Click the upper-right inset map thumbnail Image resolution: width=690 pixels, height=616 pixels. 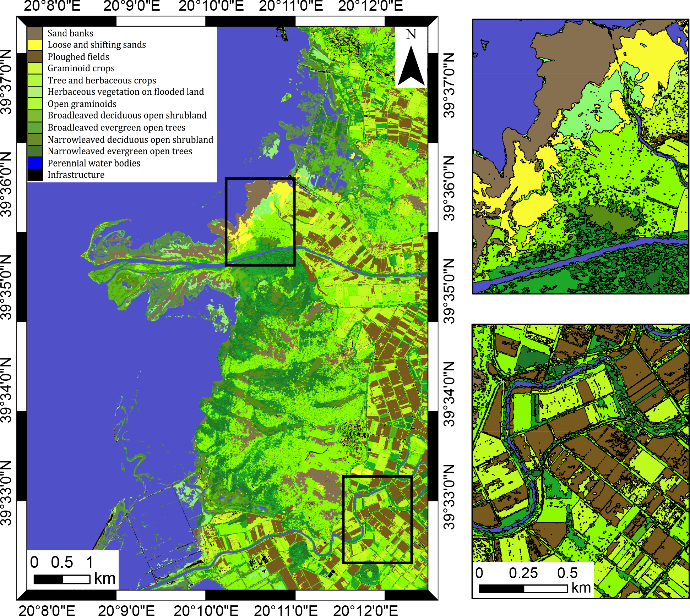581,156
